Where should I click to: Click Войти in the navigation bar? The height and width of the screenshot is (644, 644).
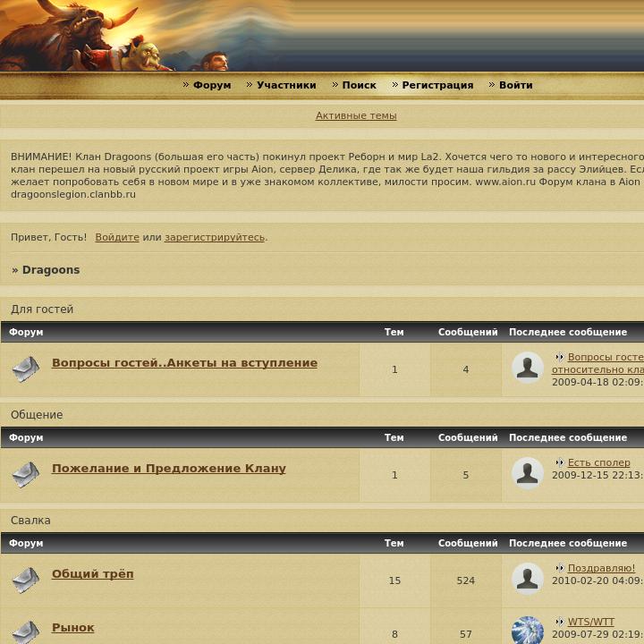[516, 85]
